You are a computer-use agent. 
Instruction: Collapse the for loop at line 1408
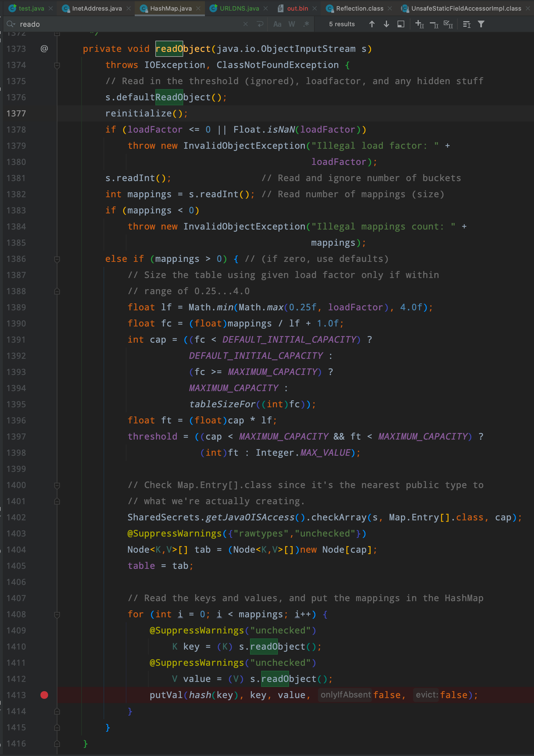pos(58,614)
